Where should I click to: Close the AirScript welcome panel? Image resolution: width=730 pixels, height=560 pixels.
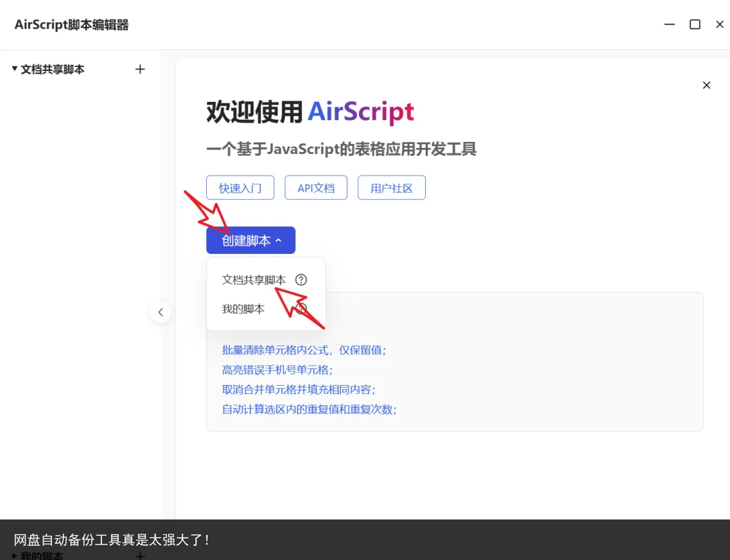pos(706,85)
